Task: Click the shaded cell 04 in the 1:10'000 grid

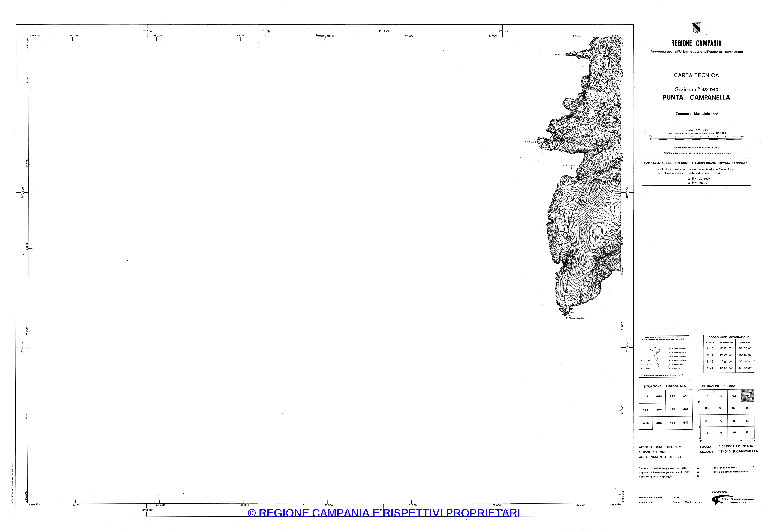Action: click(x=747, y=395)
